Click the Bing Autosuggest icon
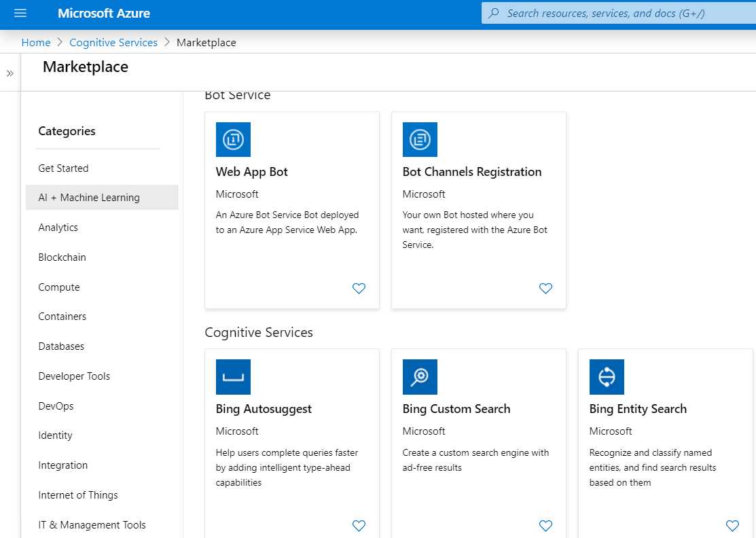The image size is (756, 538). pyautogui.click(x=233, y=376)
